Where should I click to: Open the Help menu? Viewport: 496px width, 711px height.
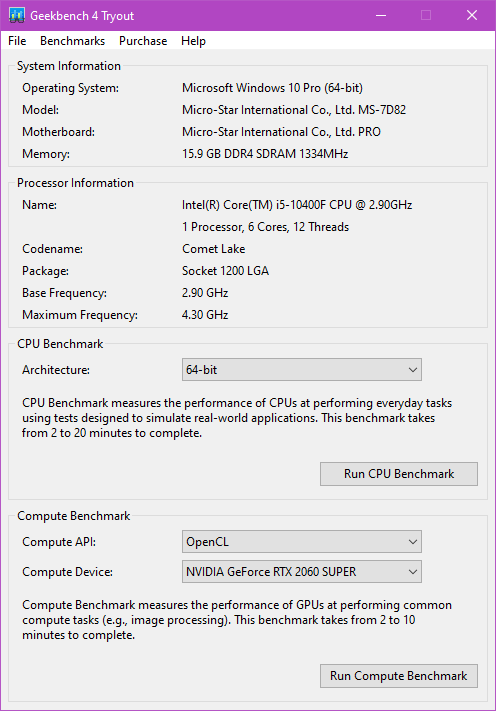pyautogui.click(x=193, y=41)
